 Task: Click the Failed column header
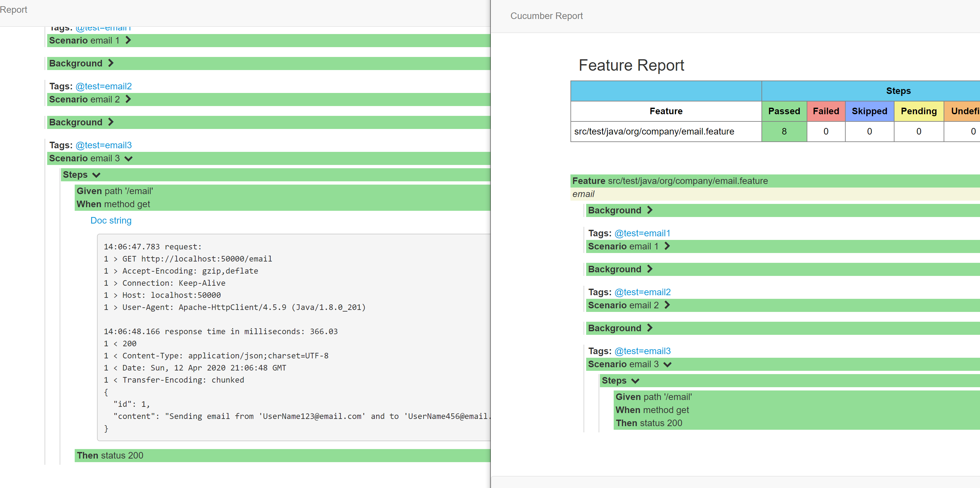tap(826, 111)
